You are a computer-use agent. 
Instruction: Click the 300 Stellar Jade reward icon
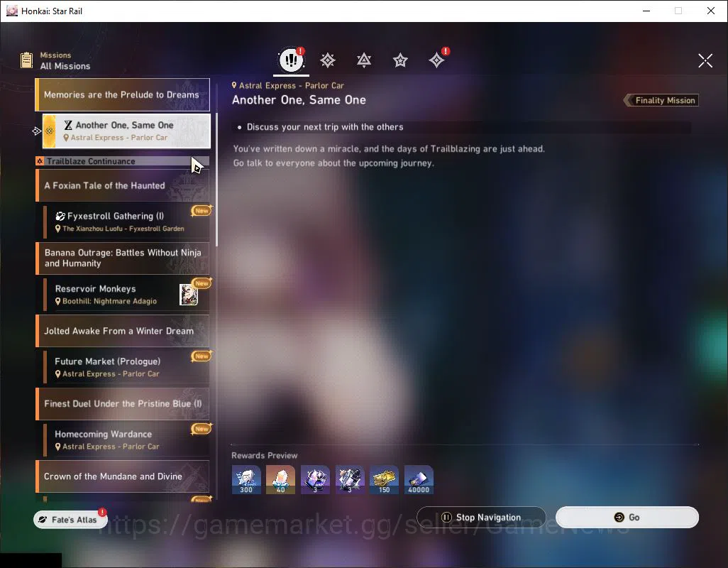tap(246, 480)
